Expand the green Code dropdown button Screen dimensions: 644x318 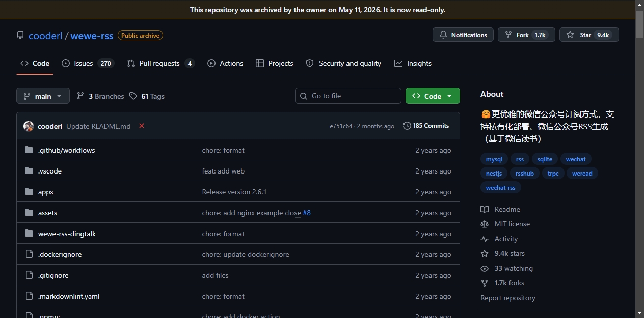(x=433, y=96)
